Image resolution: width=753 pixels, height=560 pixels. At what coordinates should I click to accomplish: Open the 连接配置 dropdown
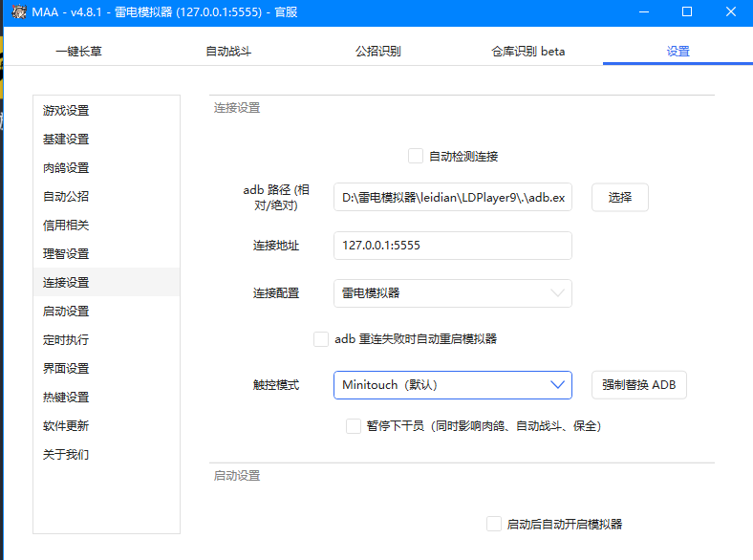coord(452,293)
